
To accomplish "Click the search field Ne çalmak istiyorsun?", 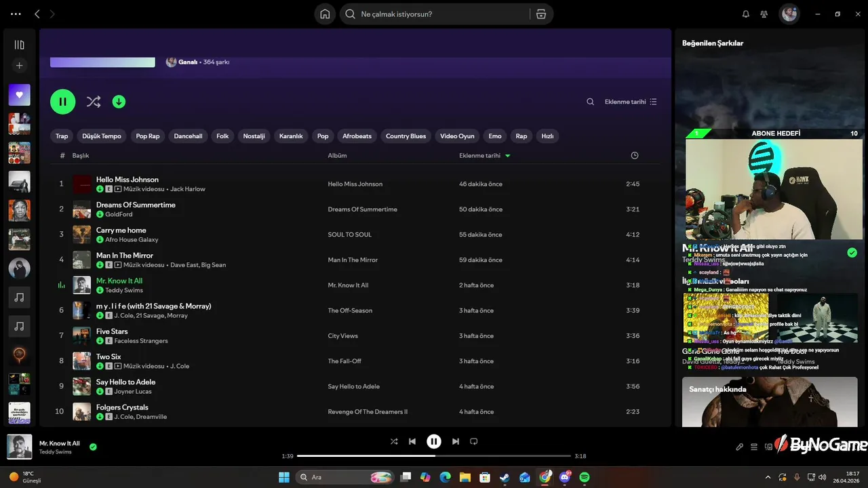I will click(434, 14).
